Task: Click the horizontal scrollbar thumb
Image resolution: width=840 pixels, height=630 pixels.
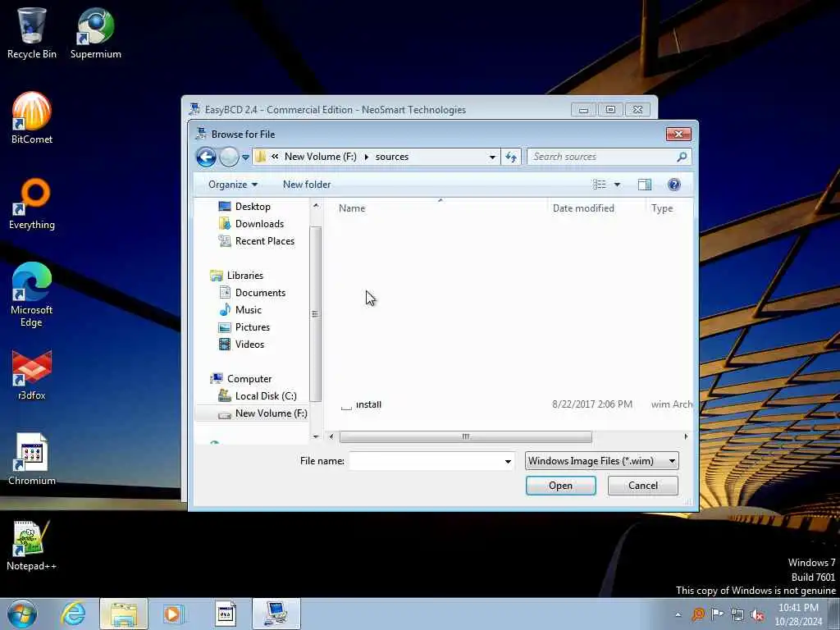Action: click(466, 436)
